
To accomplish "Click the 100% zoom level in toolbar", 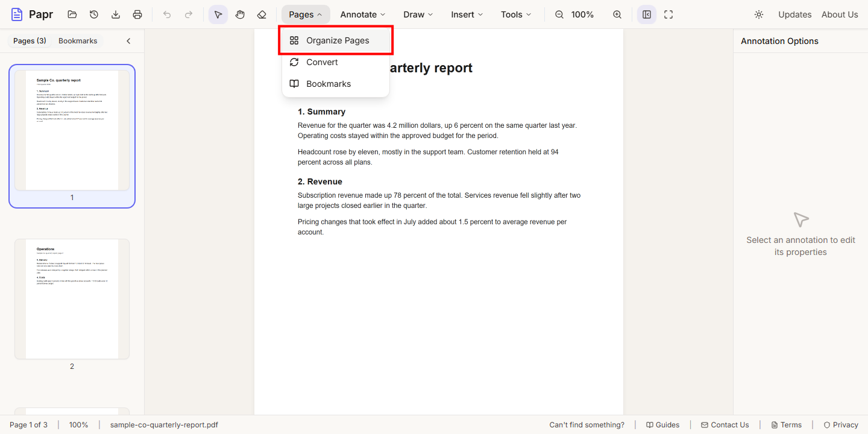I will point(582,14).
